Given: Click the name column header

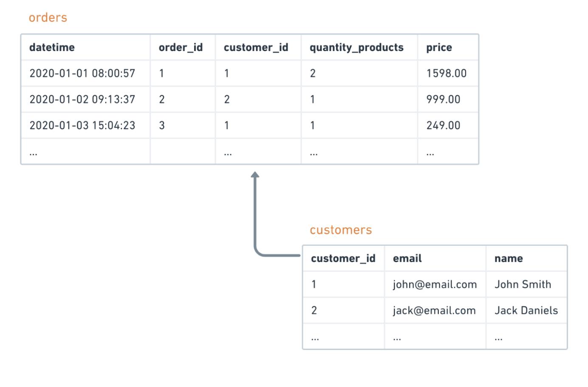Looking at the screenshot, I should click(x=509, y=258).
